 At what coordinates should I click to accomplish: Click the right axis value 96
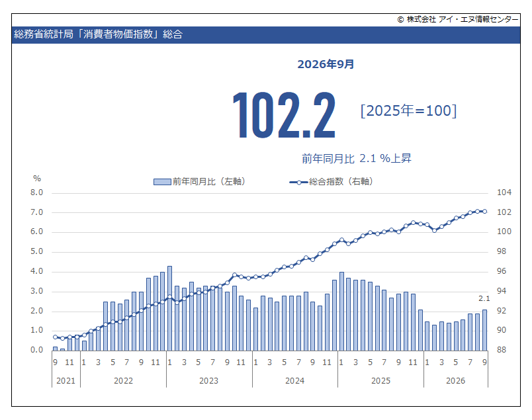[x=502, y=271]
